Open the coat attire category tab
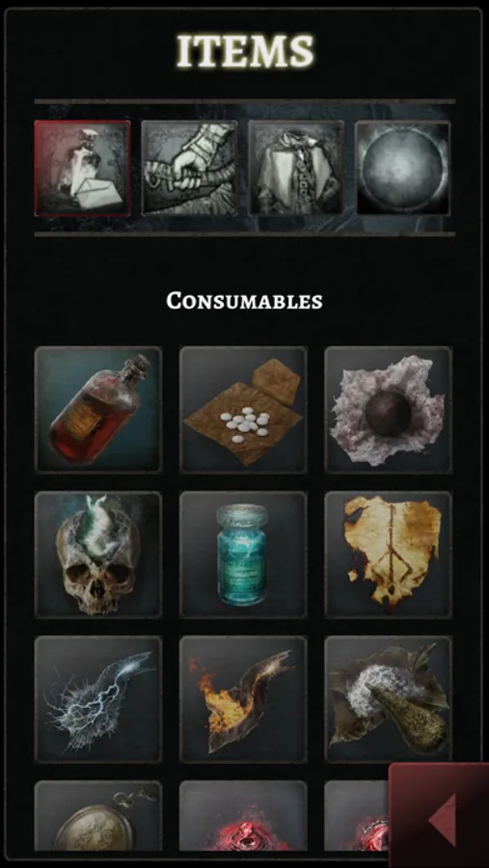489x868 pixels. (296, 168)
